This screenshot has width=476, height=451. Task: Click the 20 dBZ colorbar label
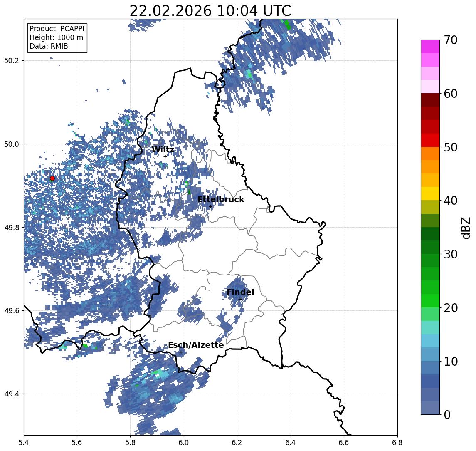click(451, 307)
